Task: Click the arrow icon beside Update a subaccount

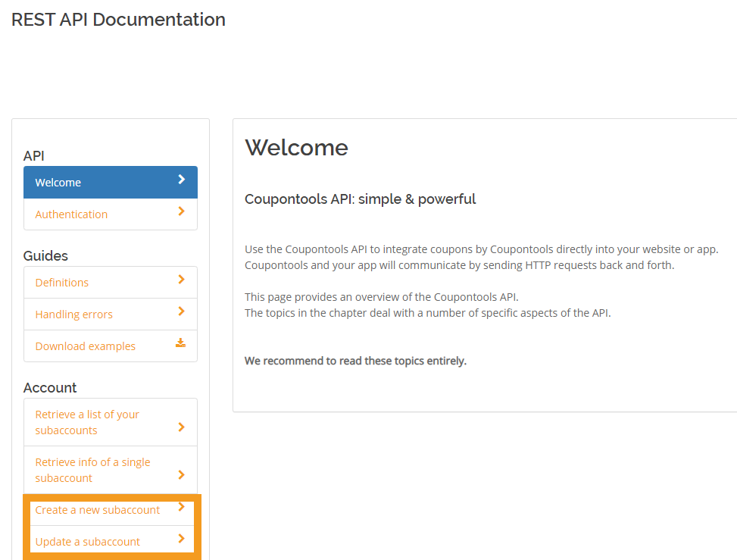Action: click(x=181, y=539)
